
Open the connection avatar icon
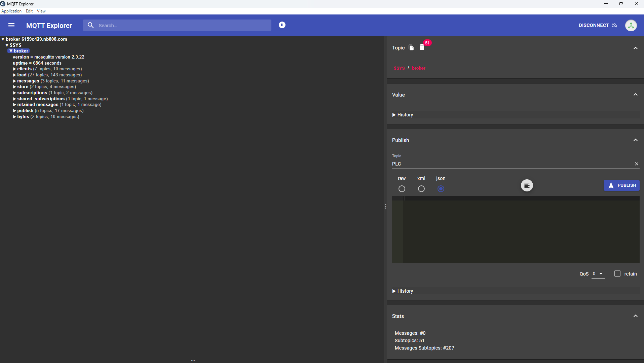tap(631, 25)
